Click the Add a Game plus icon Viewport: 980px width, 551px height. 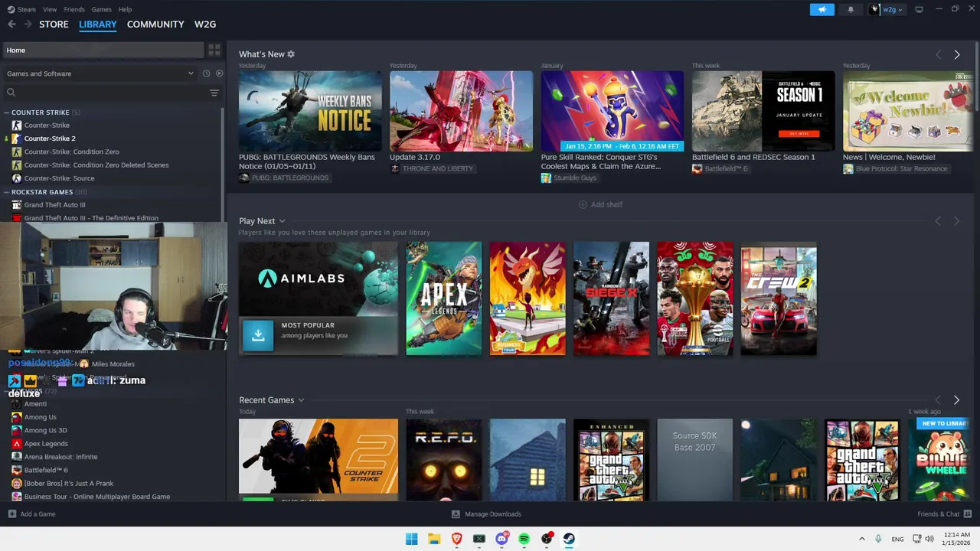(11, 514)
